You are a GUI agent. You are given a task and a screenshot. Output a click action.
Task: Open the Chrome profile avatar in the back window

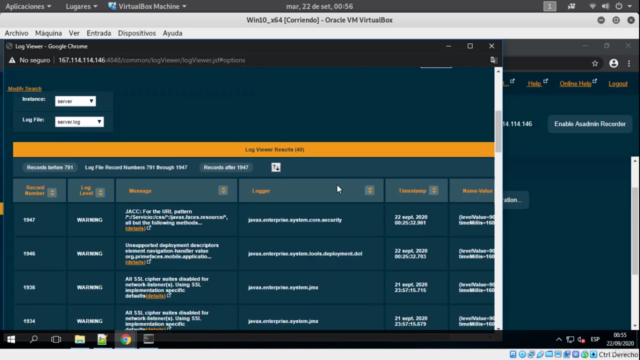(613, 63)
